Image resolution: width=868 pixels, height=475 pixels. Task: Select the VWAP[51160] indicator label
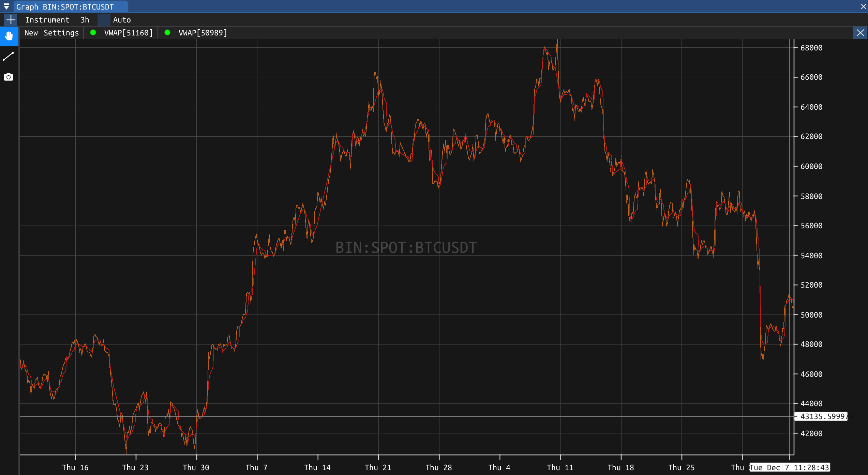pos(129,33)
